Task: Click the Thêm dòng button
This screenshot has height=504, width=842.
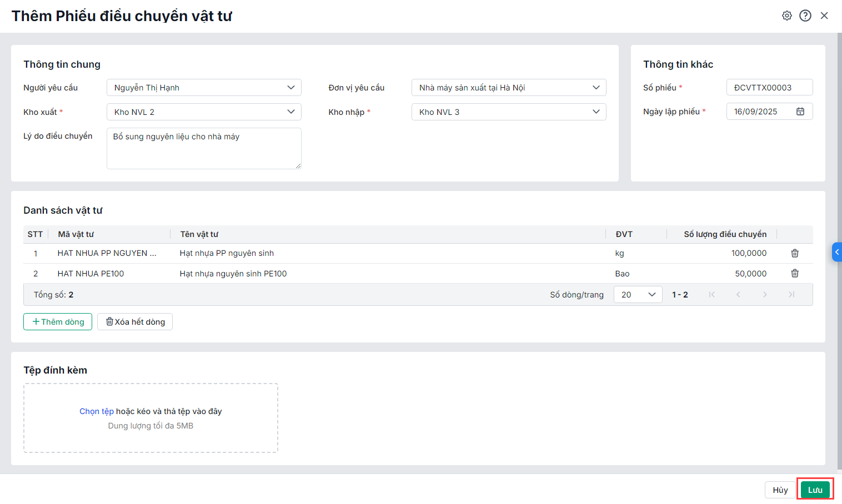Action: pyautogui.click(x=58, y=322)
